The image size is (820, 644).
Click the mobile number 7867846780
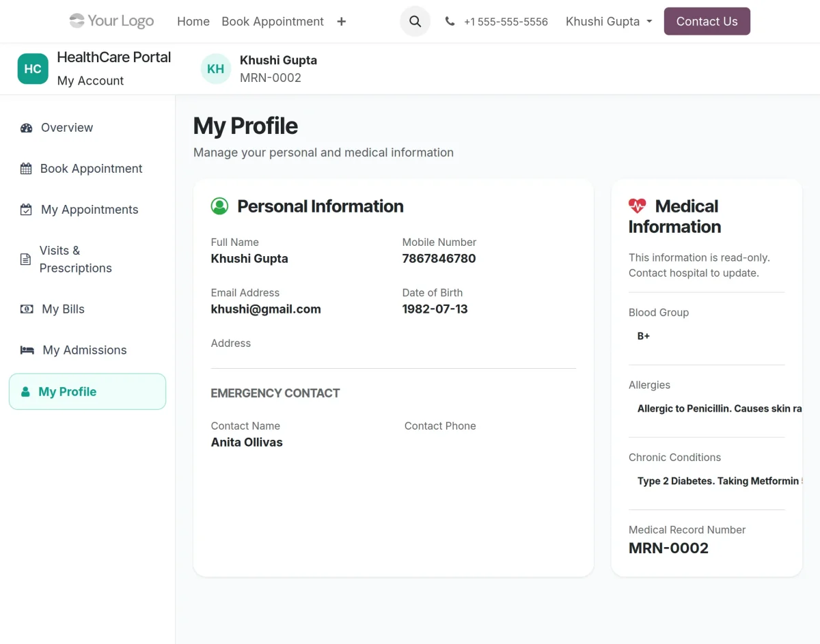point(439,259)
